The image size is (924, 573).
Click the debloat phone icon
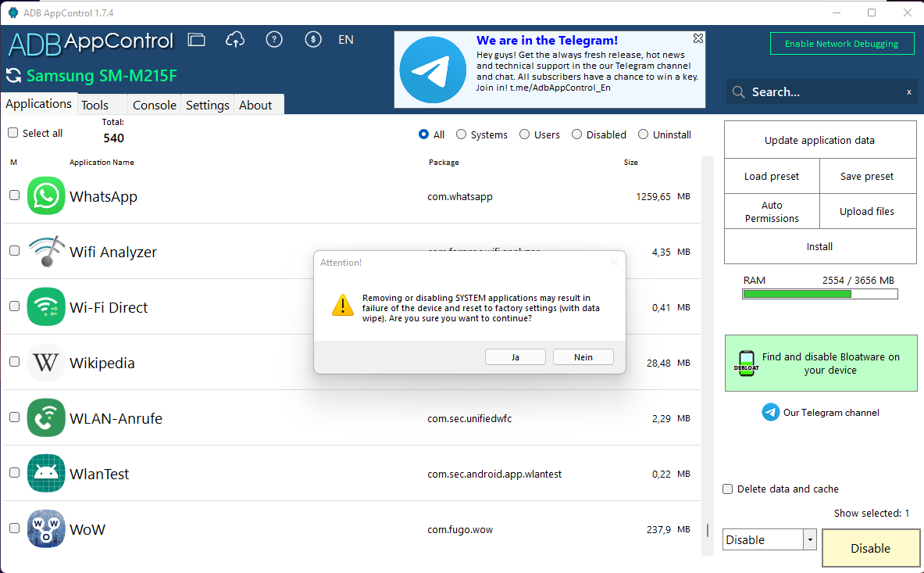coord(747,363)
